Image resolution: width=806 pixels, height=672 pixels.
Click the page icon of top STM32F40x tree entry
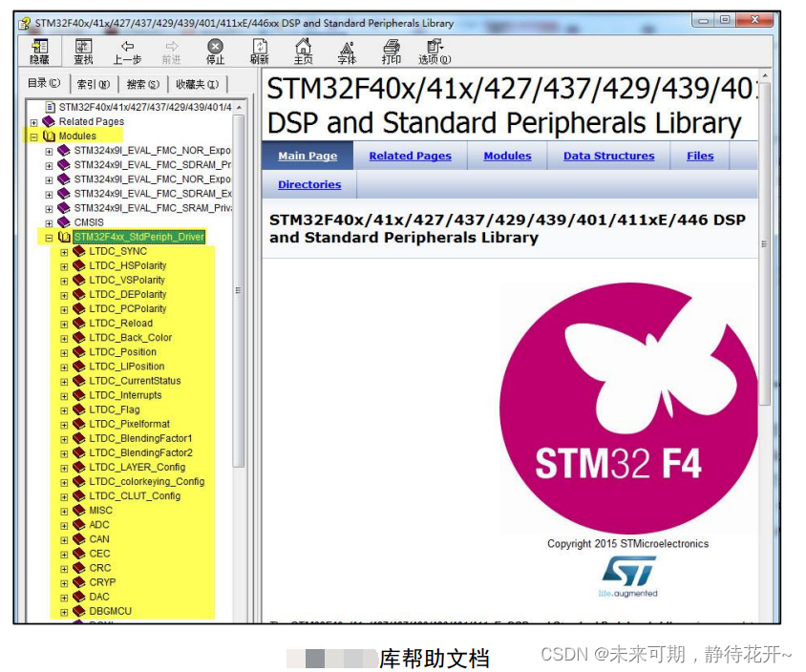coord(51,107)
